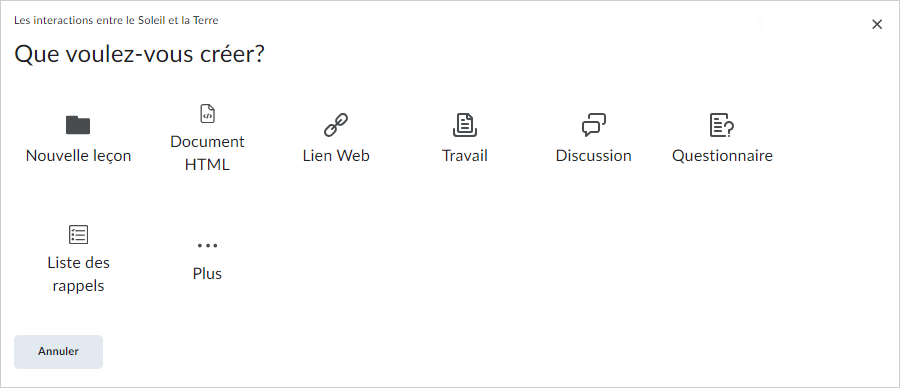Close the dialog with the X
Screen dimensions: 900x388
(x=876, y=24)
